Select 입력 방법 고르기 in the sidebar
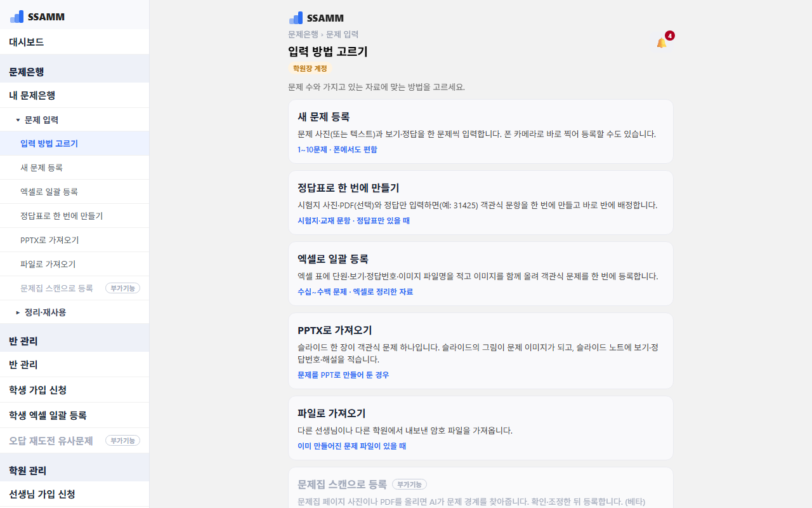Image resolution: width=812 pixels, height=508 pixels. 75,144
